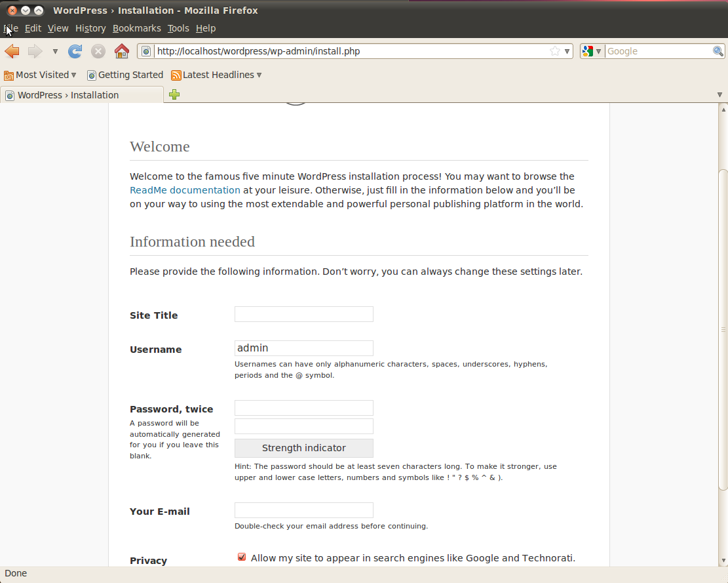This screenshot has width=728, height=583.
Task: Click the scrollbar up arrow
Action: click(723, 110)
